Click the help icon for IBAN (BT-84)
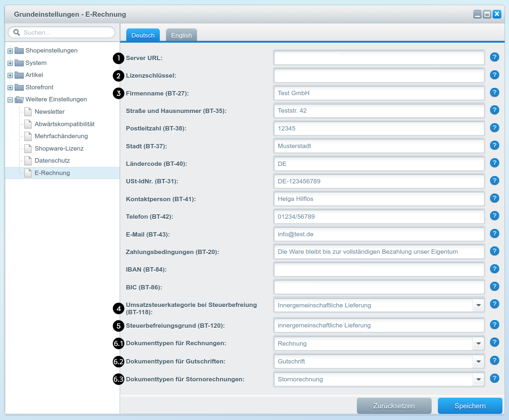This screenshot has height=420, width=509. pyautogui.click(x=494, y=269)
